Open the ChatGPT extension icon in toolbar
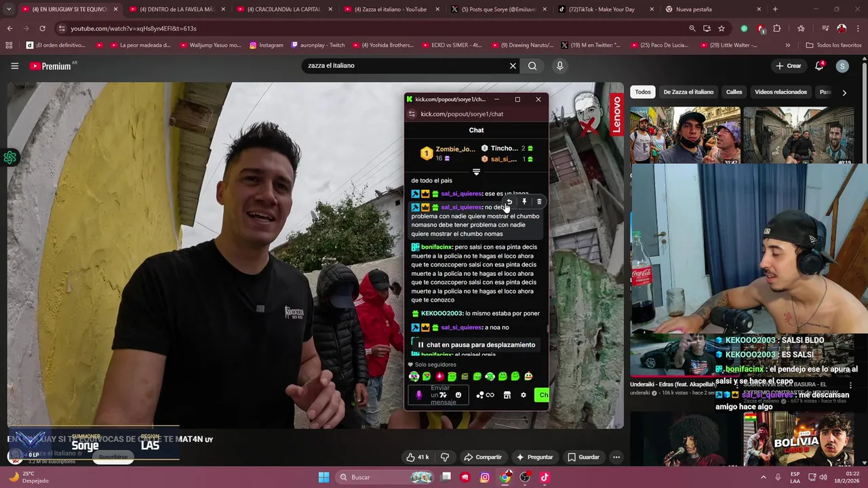868x488 pixels. click(745, 28)
